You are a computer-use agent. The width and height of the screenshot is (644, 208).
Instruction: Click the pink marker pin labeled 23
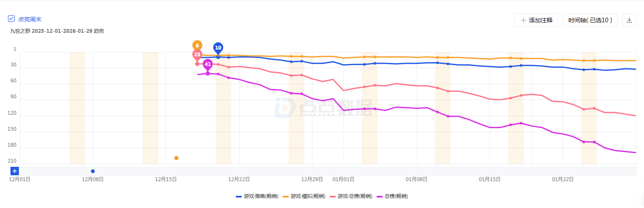[x=197, y=54]
